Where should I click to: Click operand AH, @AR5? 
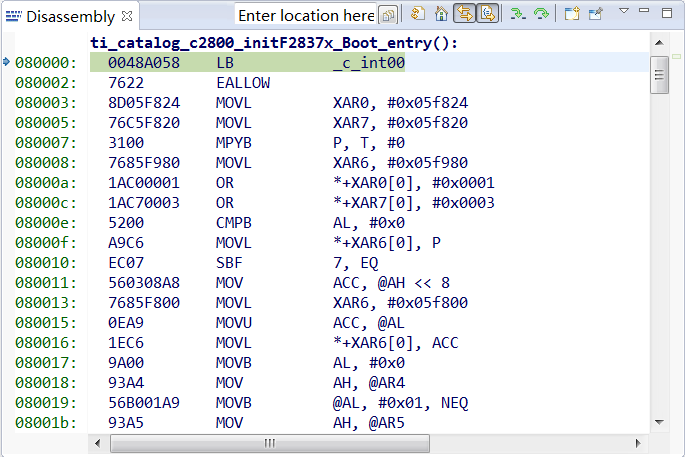pos(369,423)
